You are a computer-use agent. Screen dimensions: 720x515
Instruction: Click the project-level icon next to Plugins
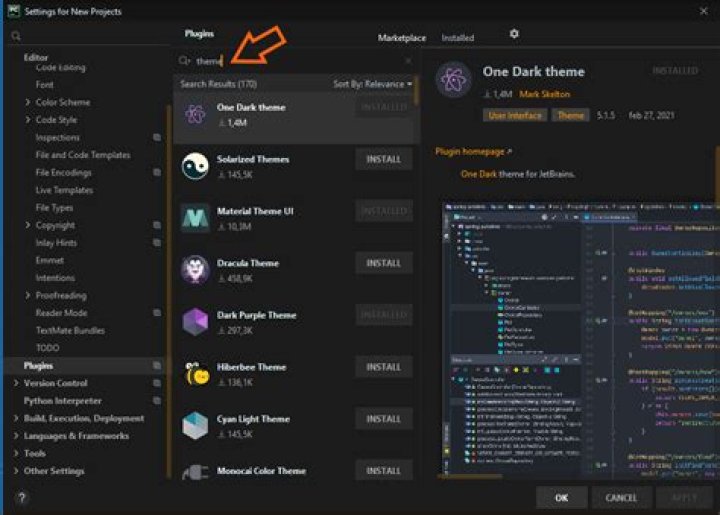coord(157,365)
